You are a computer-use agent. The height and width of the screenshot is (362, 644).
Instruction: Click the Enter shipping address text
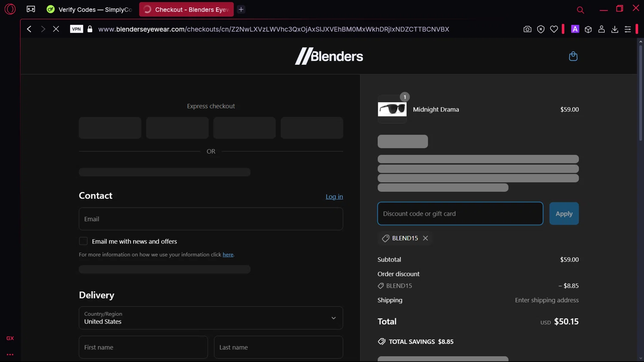click(x=547, y=300)
